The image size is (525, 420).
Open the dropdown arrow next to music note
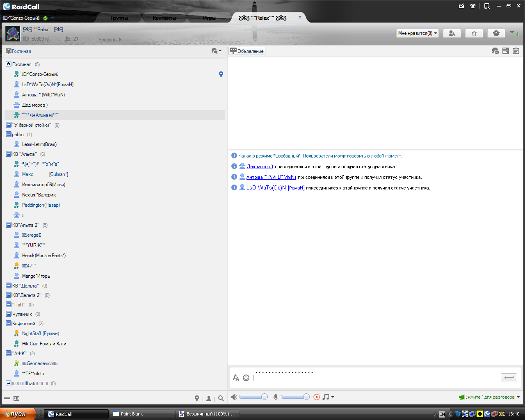click(x=333, y=397)
